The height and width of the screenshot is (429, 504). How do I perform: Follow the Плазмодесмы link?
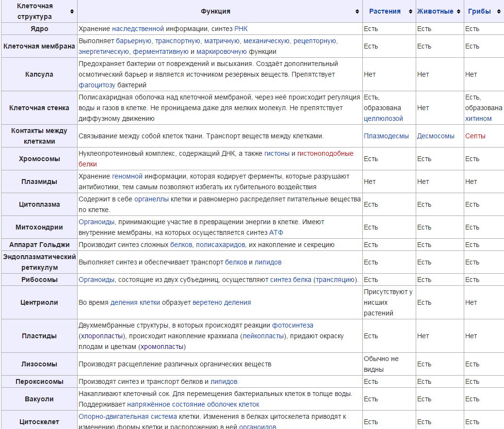pos(386,136)
